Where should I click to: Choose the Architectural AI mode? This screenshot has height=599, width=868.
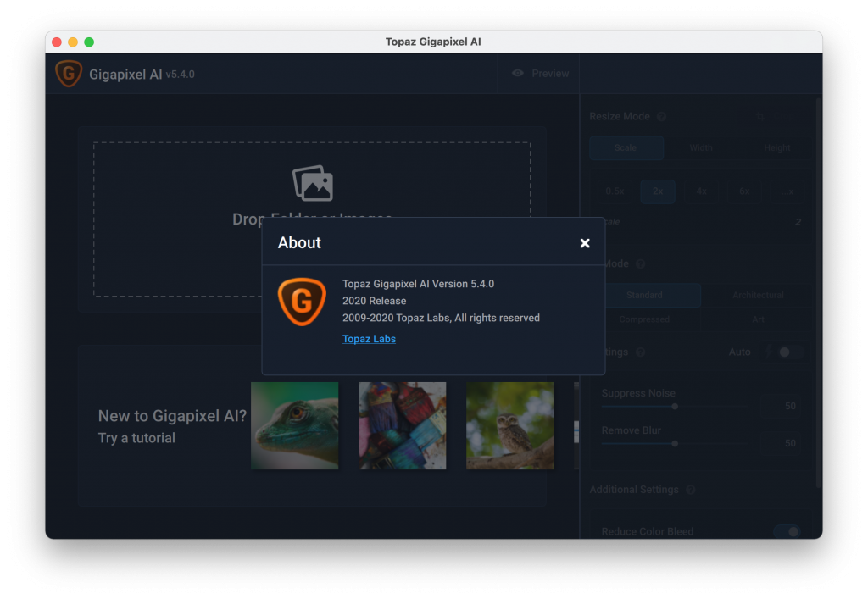click(758, 296)
